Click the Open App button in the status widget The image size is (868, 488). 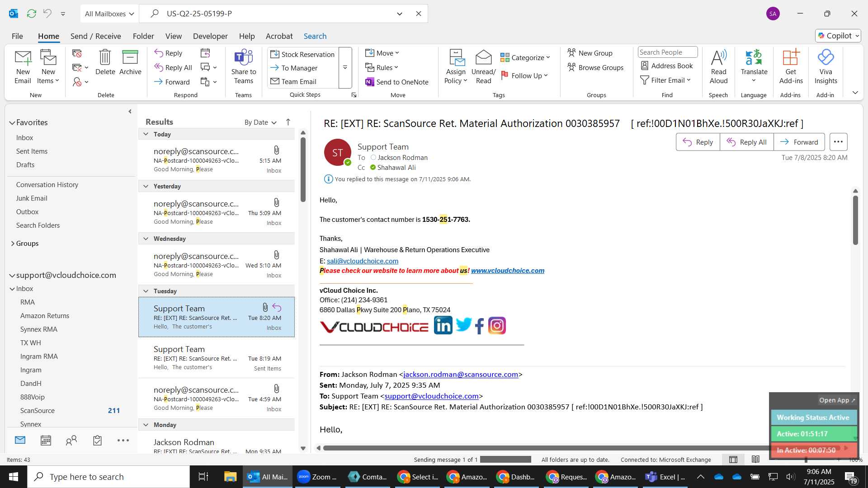(x=837, y=400)
